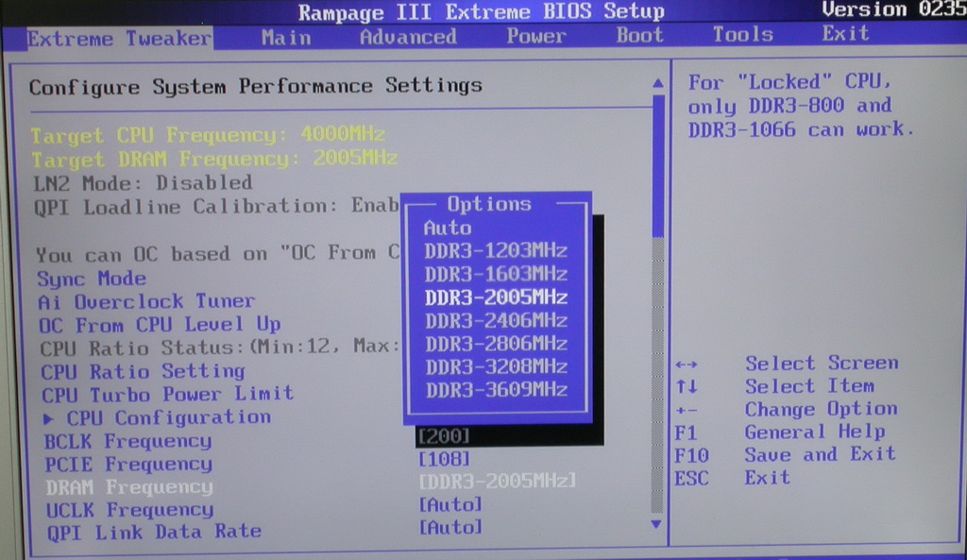Click the LN2 Mode: Disabled line
Viewport: 967px width, 560px height.
[x=143, y=183]
